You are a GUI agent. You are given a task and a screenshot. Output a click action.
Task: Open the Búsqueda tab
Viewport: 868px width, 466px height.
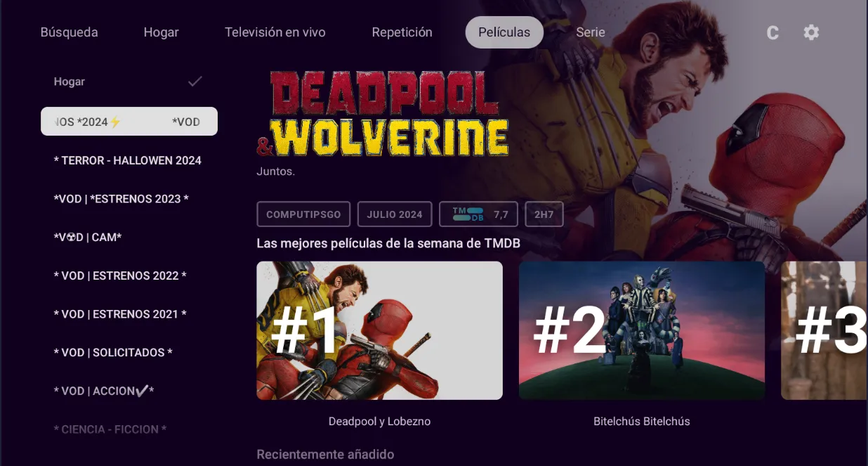coord(69,32)
